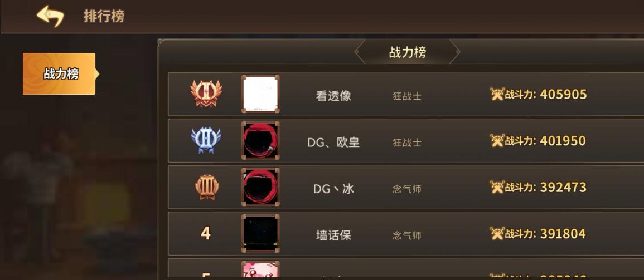Click the rank I gold medal icon
644x280 pixels.
(206, 94)
